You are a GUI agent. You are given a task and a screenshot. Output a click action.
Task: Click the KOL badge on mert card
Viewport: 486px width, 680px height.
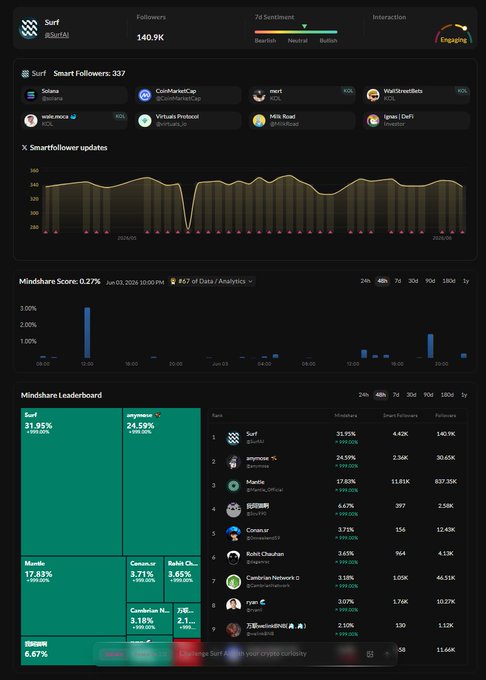tap(348, 91)
